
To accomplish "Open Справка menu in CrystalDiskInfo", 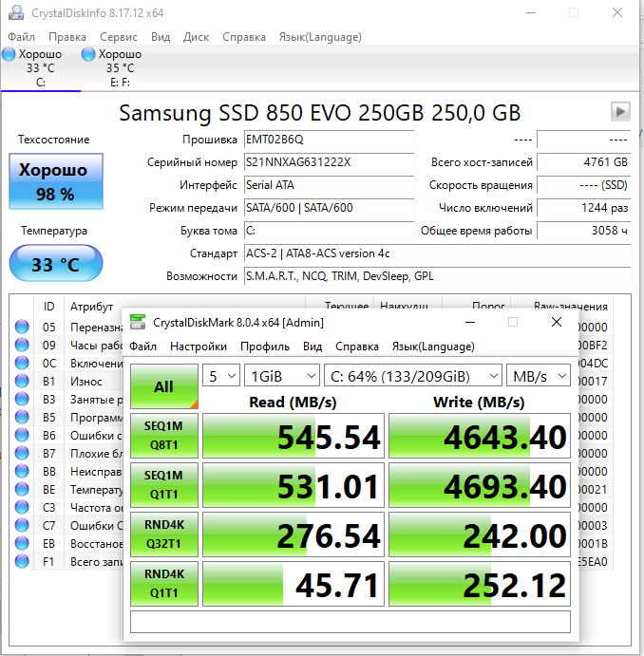I will click(244, 37).
